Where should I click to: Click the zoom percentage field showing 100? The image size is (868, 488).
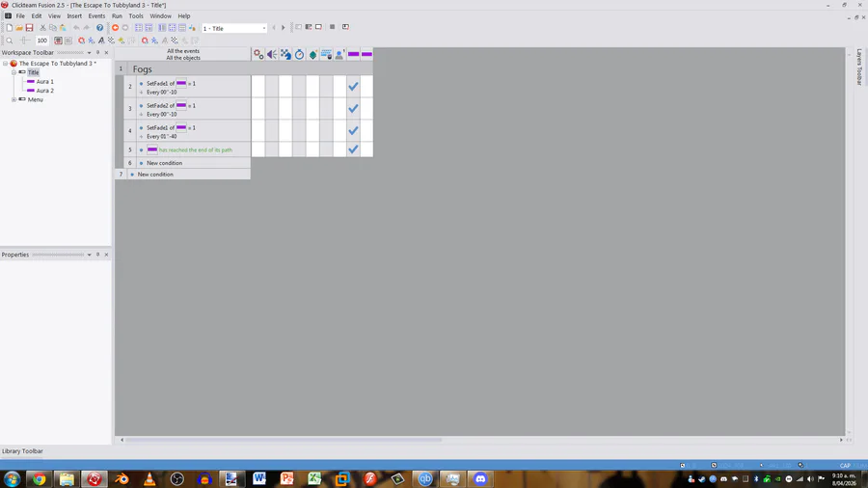(42, 41)
